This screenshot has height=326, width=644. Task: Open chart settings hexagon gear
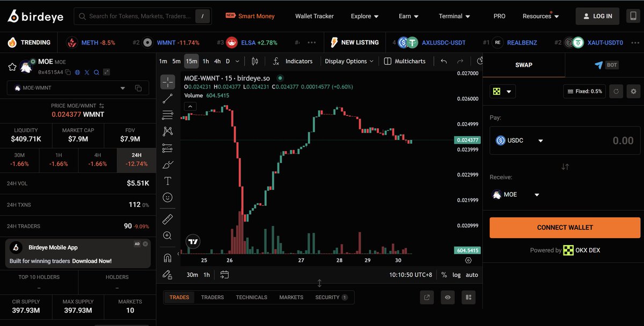coord(469,261)
